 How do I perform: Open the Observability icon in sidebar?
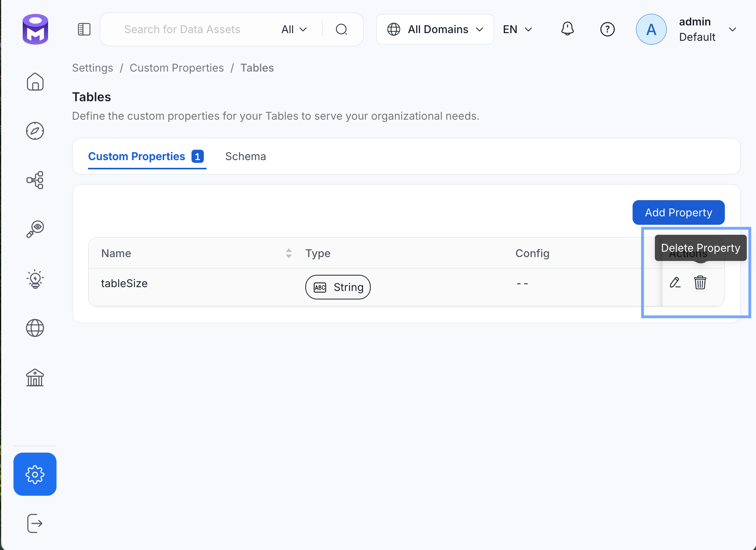[35, 229]
